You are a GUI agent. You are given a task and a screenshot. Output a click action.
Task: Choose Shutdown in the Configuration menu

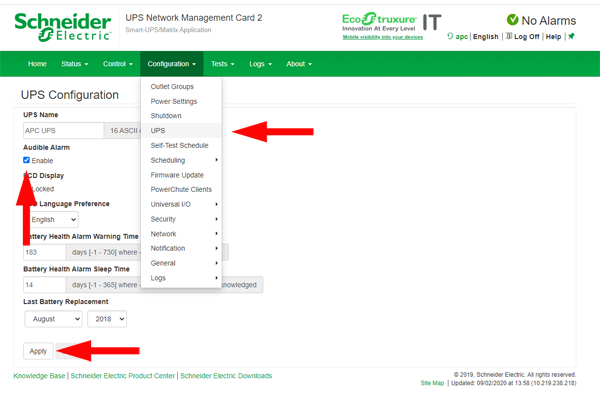pyautogui.click(x=181, y=116)
